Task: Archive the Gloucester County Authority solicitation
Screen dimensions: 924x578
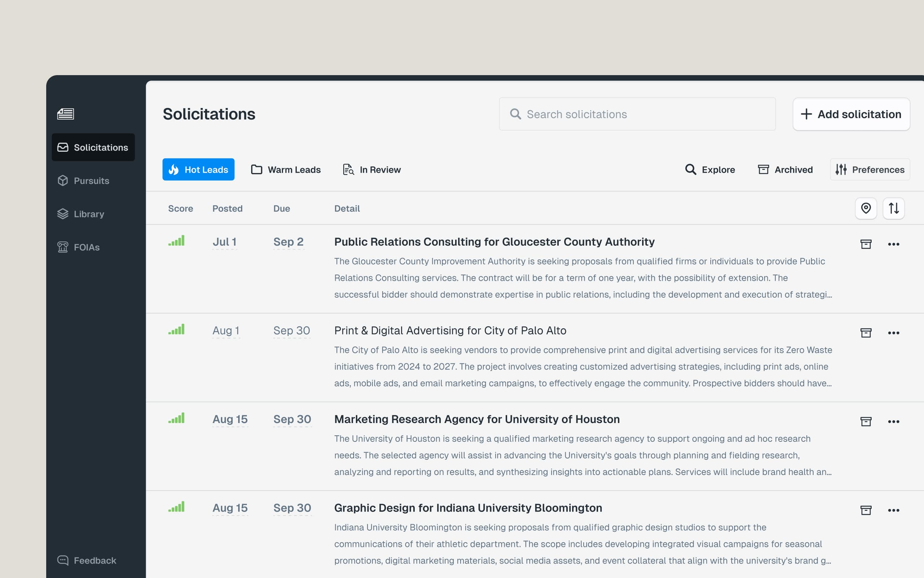Action: click(866, 244)
